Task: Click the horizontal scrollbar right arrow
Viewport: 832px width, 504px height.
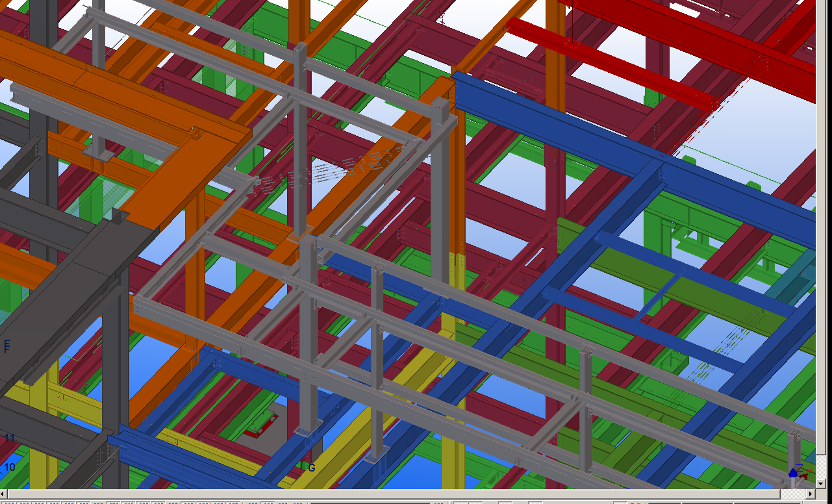Action: [x=811, y=494]
